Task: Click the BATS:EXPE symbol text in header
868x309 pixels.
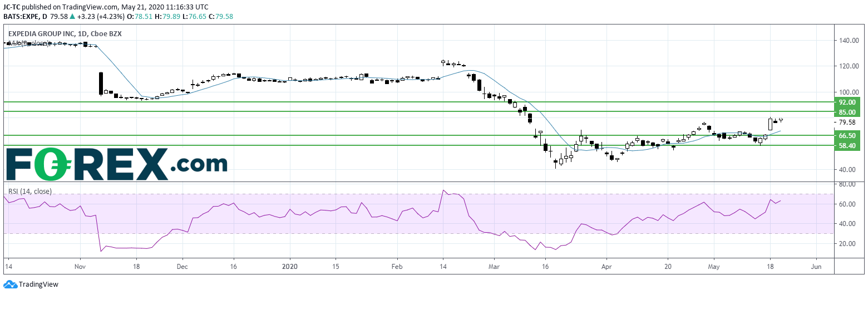Action: pos(22,17)
